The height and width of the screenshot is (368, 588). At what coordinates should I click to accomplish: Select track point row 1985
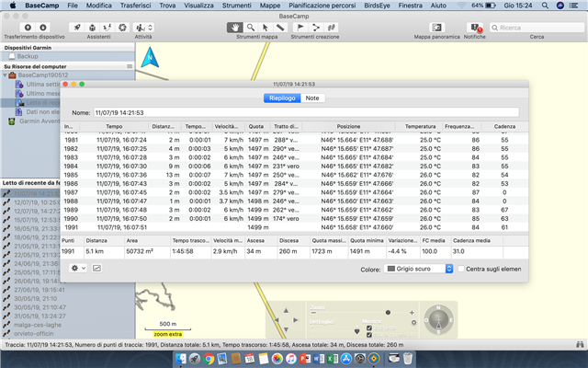(x=294, y=175)
